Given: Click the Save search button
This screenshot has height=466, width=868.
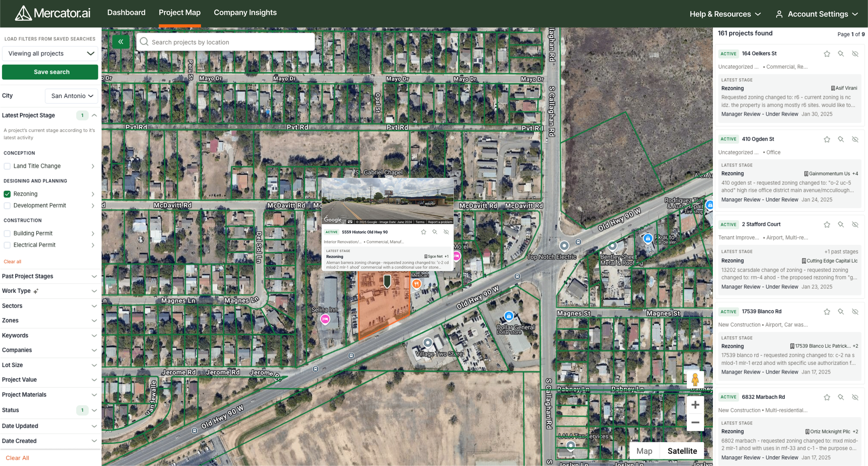Looking at the screenshot, I should pyautogui.click(x=50, y=72).
